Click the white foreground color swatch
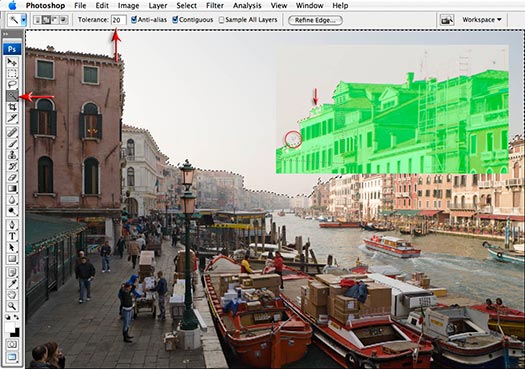 point(9,326)
